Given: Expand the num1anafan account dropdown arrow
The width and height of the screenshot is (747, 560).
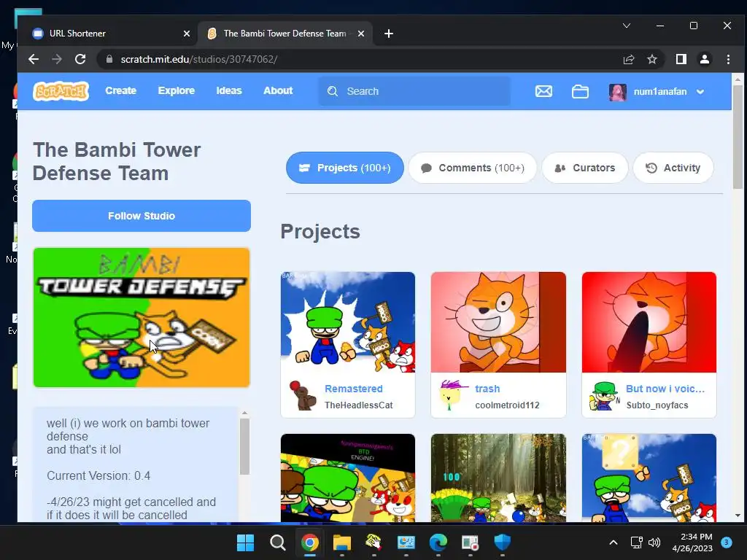Looking at the screenshot, I should (x=700, y=92).
